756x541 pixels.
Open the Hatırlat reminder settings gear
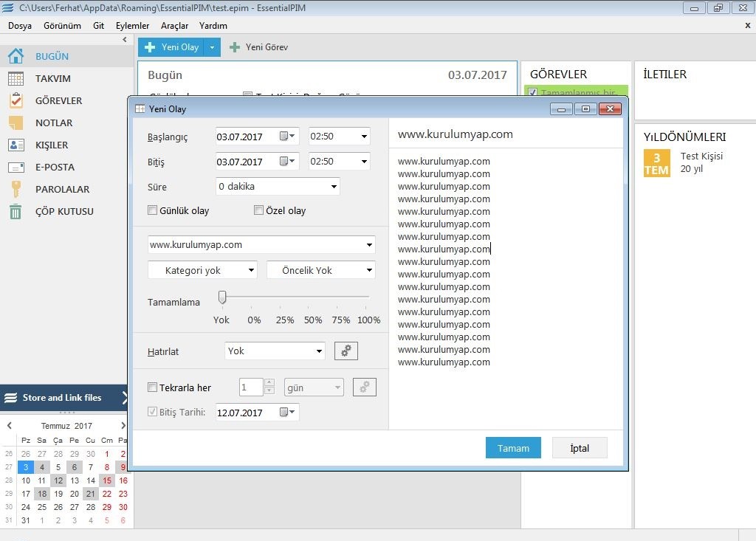(346, 351)
